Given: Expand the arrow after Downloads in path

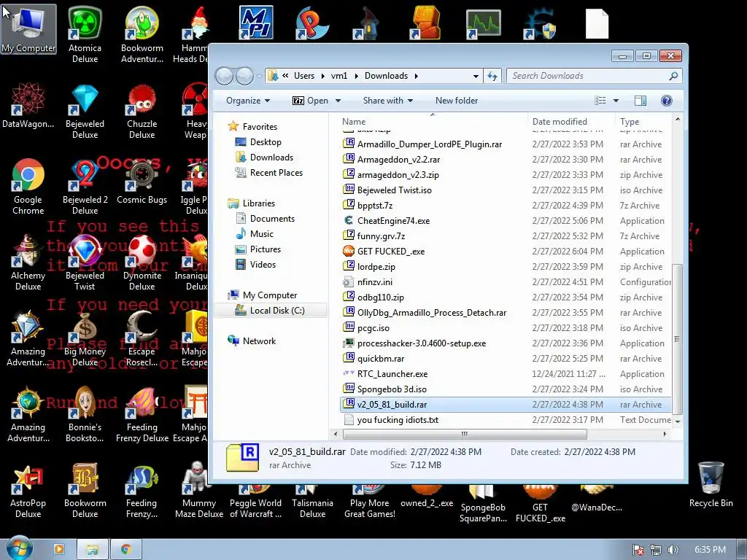Looking at the screenshot, I should pos(417,76).
